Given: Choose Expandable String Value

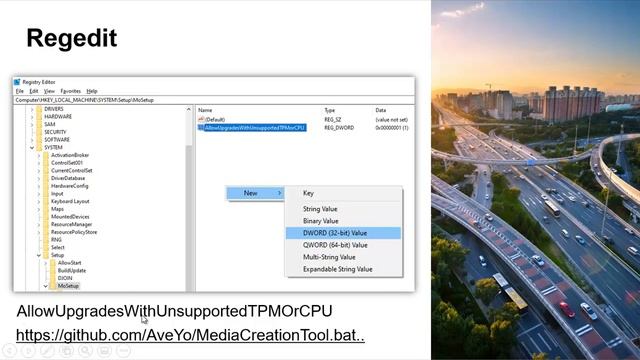Looking at the screenshot, I should [344, 269].
